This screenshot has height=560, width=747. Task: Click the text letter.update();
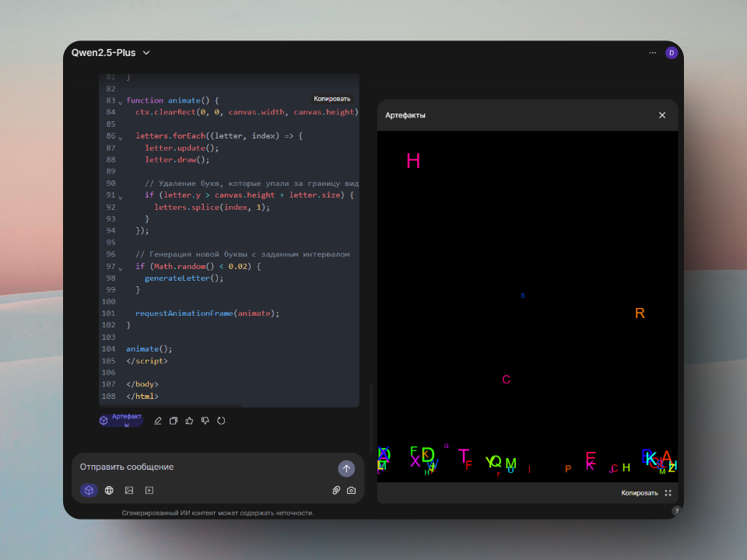(181, 148)
